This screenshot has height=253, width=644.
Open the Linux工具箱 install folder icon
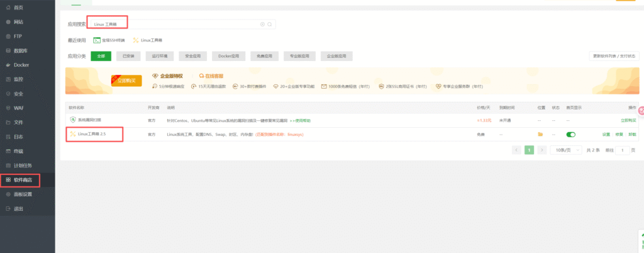coord(540,134)
